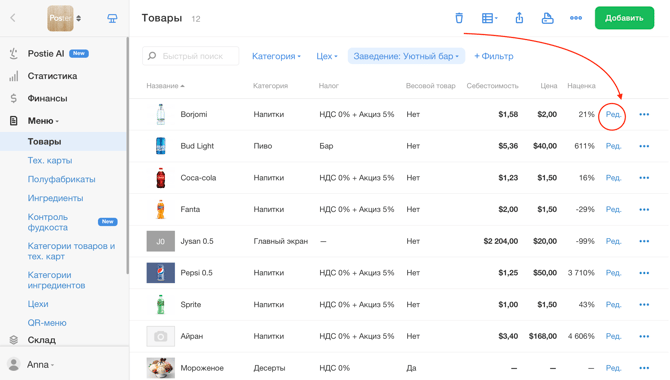
Task: Click the Айран camera placeholder thumbnail
Action: [x=161, y=336]
